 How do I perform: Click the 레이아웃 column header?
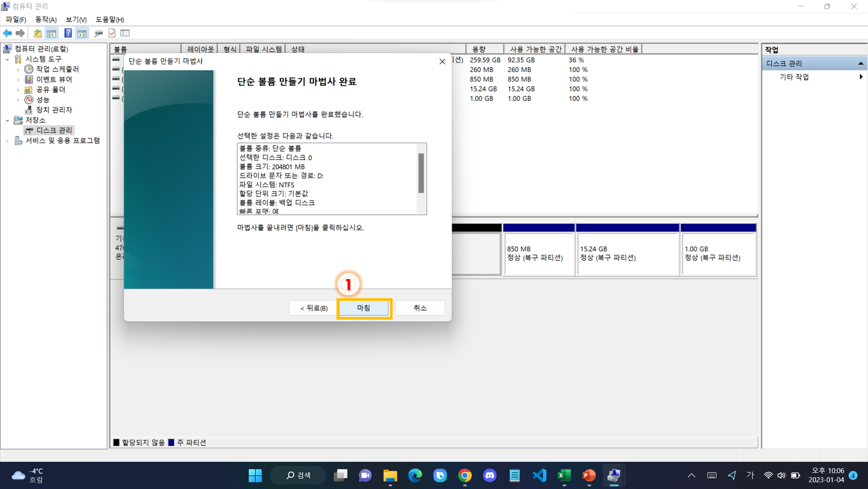coord(200,49)
